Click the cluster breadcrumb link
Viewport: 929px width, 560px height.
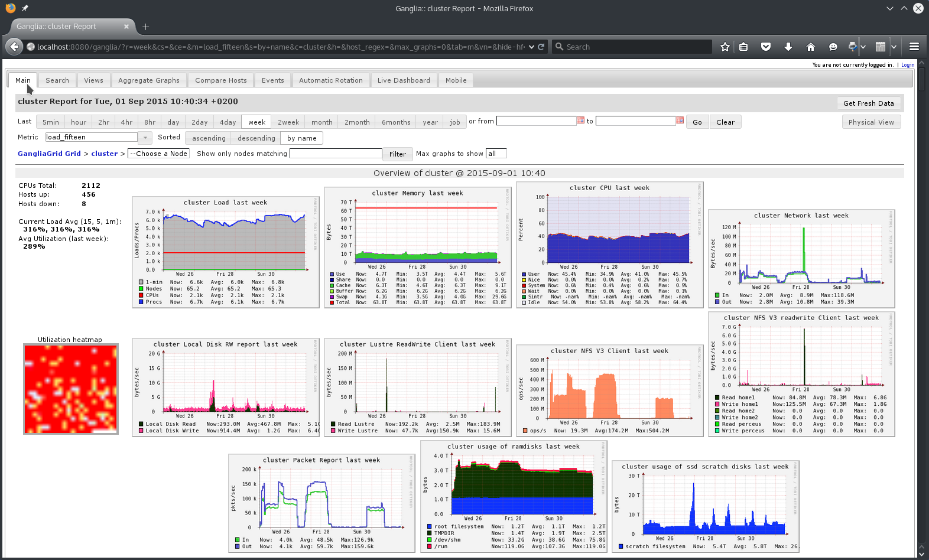(105, 154)
